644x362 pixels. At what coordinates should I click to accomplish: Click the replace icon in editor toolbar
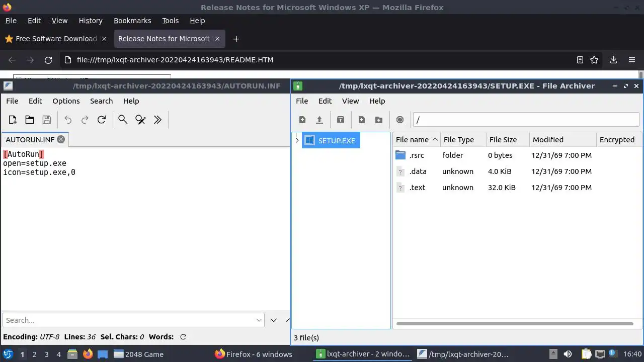click(x=140, y=120)
